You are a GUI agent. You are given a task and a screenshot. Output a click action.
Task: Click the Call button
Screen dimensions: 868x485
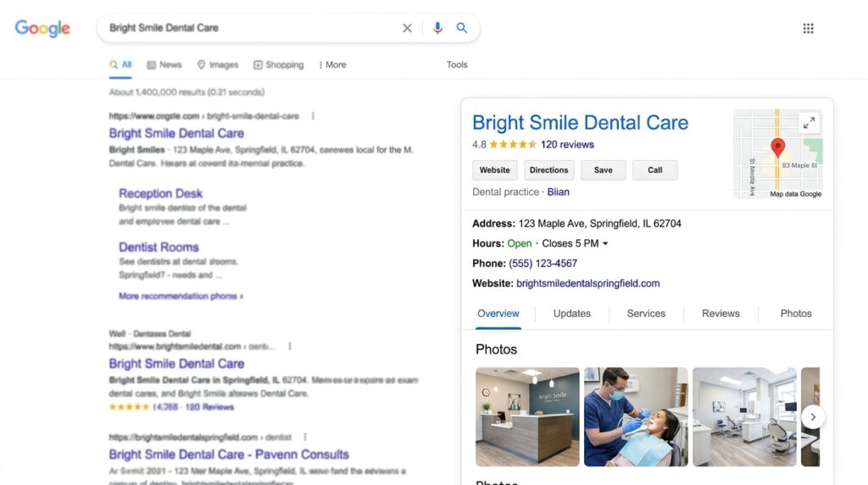[655, 170]
